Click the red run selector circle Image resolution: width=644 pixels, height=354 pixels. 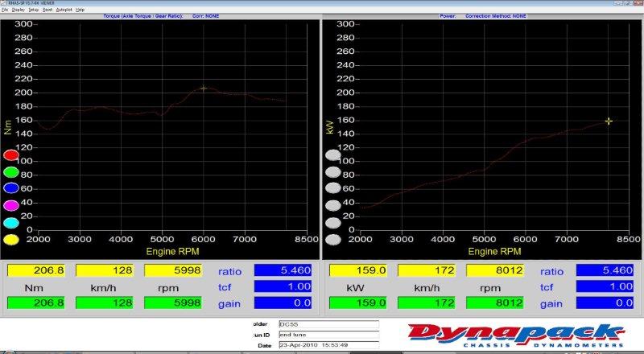(11, 155)
